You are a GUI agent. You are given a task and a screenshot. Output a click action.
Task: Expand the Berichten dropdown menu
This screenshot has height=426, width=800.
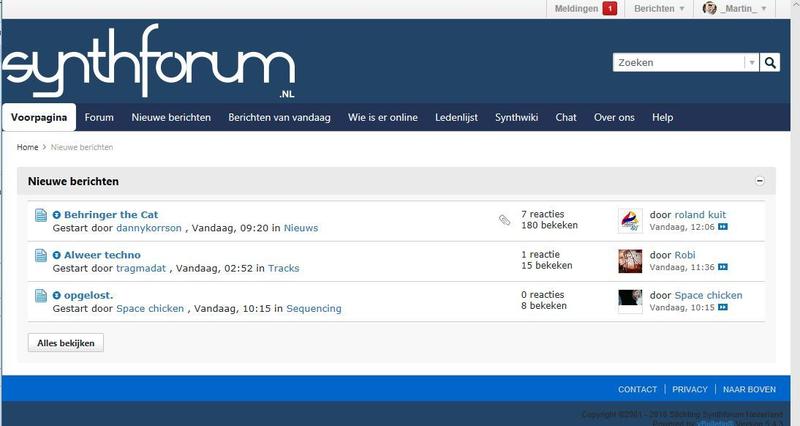659,9
